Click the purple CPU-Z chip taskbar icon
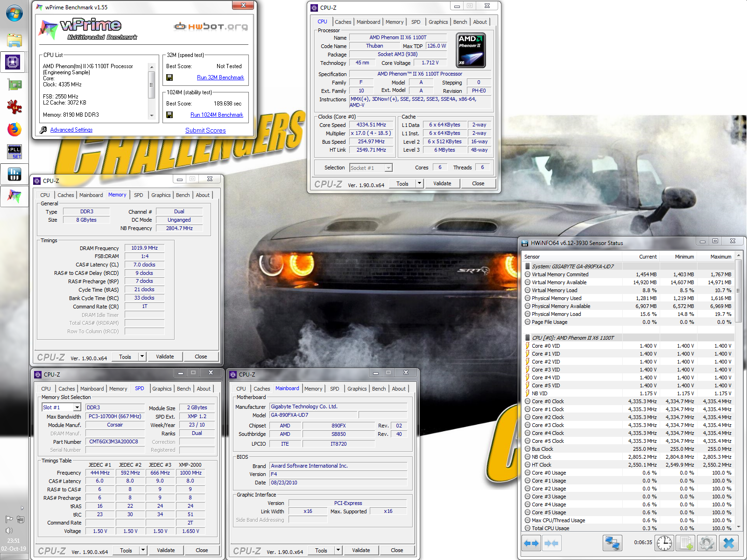This screenshot has height=560, width=747. [13, 62]
